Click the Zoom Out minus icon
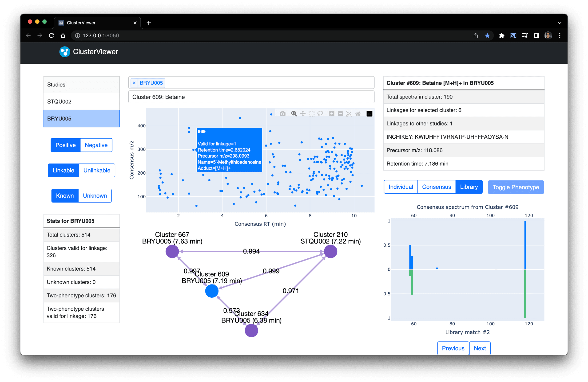The height and width of the screenshot is (382, 588). pyautogui.click(x=340, y=113)
